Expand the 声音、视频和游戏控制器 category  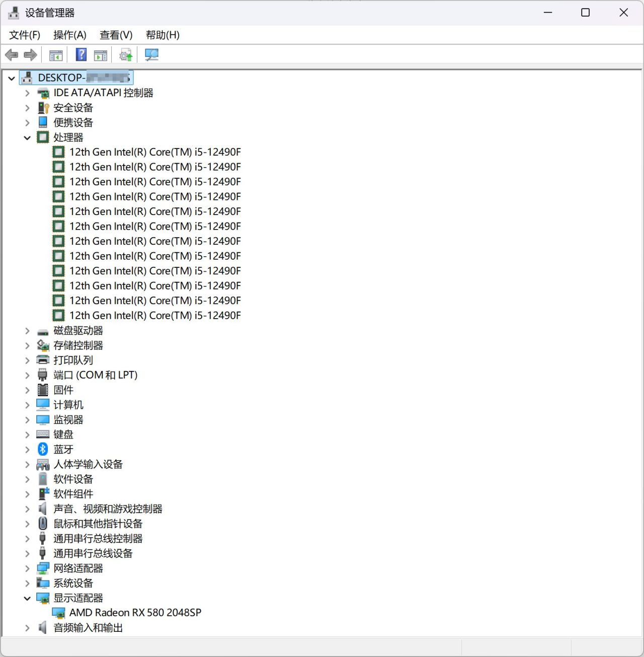27,509
